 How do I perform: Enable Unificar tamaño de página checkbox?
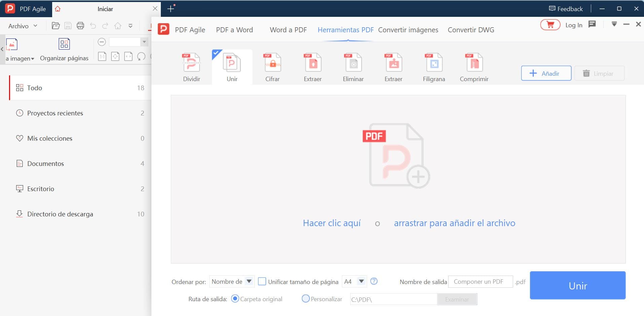coord(262,281)
